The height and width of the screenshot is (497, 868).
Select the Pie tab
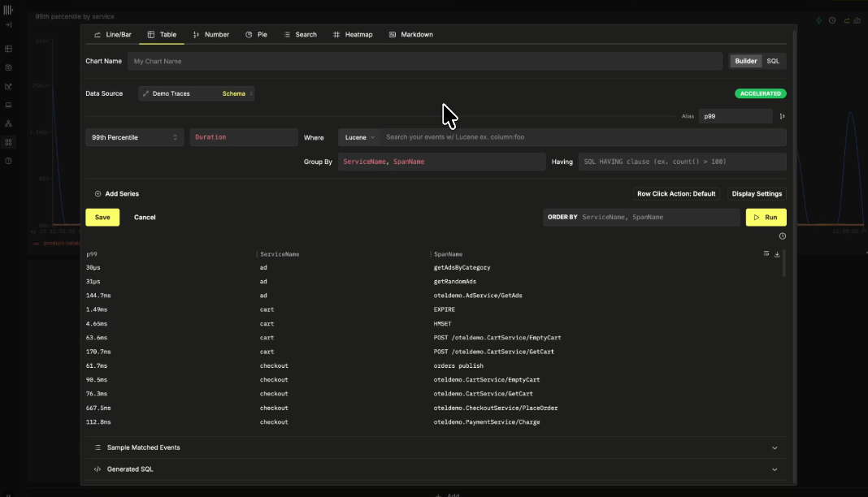tap(256, 34)
